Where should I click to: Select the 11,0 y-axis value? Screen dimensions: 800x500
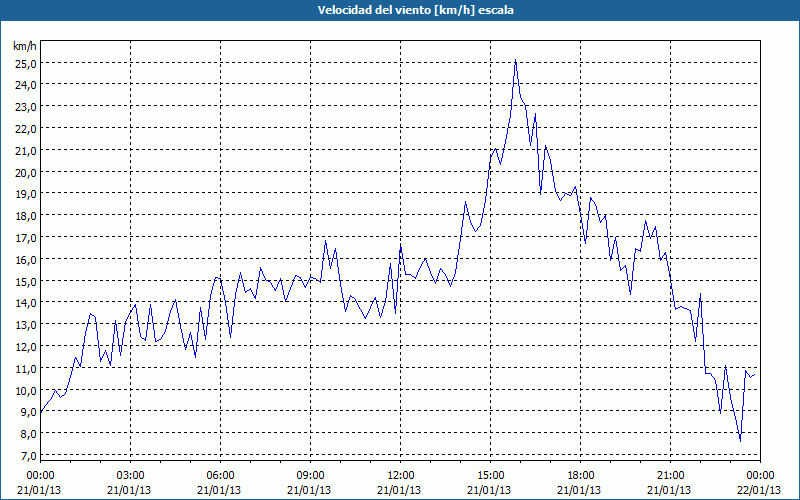tap(27, 369)
